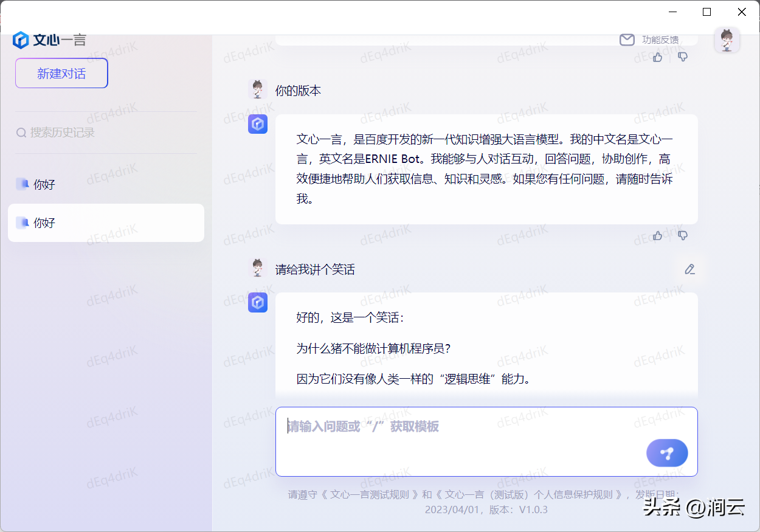Click the text 好的，这是一个笑话：
The height and width of the screenshot is (532, 760).
pyautogui.click(x=350, y=317)
